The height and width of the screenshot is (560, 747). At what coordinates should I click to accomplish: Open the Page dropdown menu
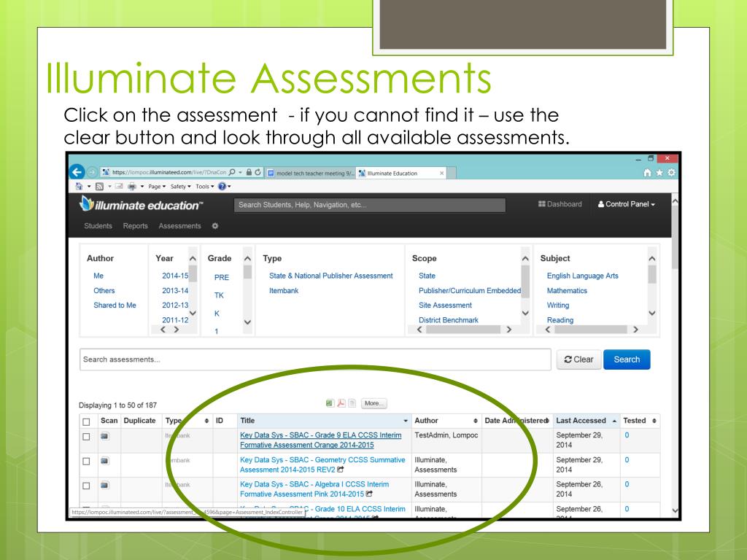coord(157,187)
